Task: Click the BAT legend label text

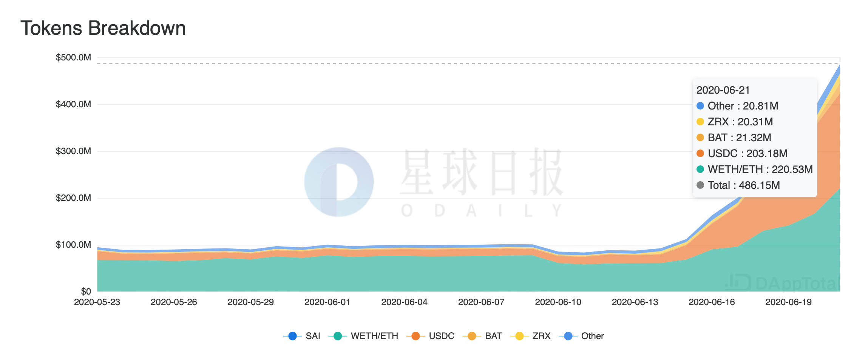Action: click(x=493, y=336)
